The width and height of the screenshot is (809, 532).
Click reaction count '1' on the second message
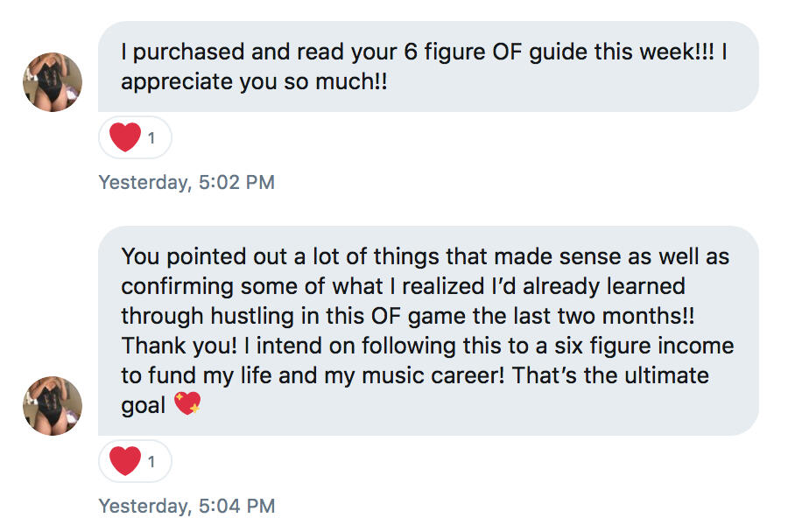152,462
